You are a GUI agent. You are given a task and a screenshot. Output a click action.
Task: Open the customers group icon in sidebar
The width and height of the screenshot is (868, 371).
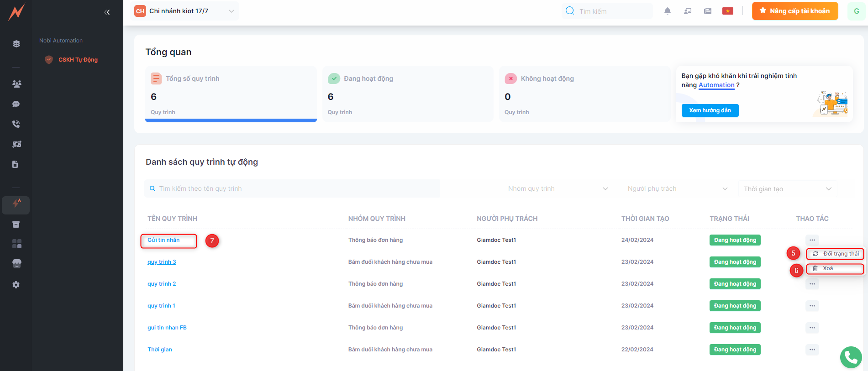tap(16, 84)
